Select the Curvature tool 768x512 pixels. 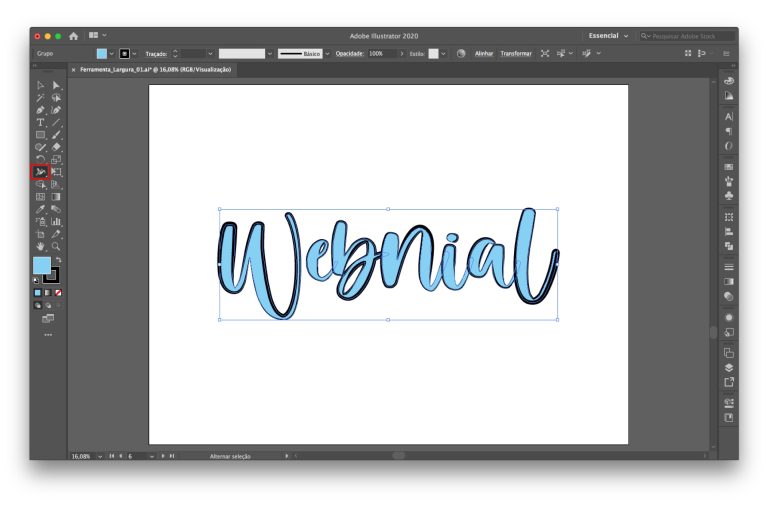click(x=56, y=110)
